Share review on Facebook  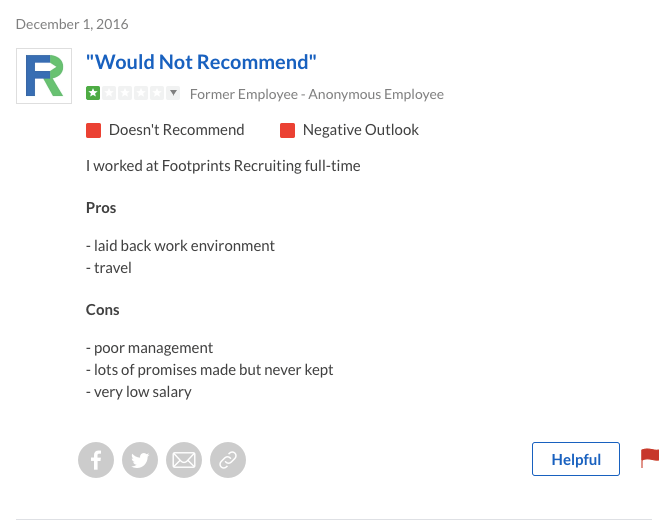(96, 460)
